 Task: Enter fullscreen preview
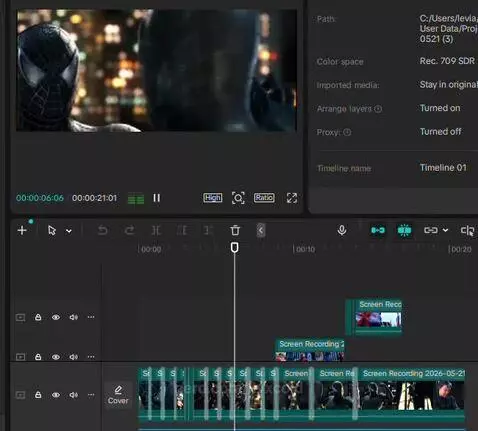(x=292, y=198)
